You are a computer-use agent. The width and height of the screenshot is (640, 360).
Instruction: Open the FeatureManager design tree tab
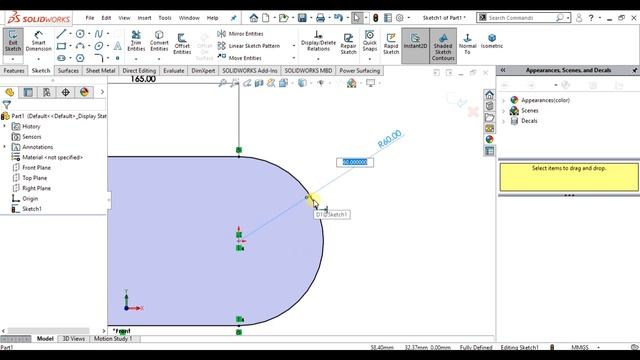click(x=10, y=92)
